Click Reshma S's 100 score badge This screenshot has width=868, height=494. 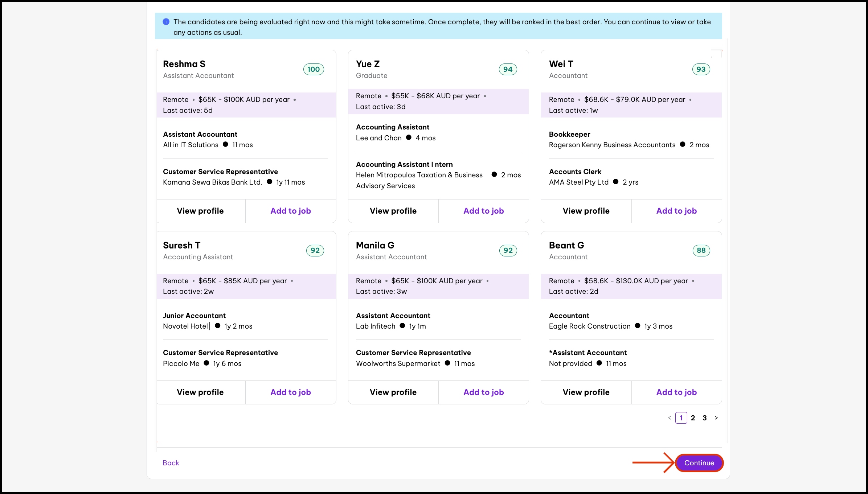[x=314, y=69]
